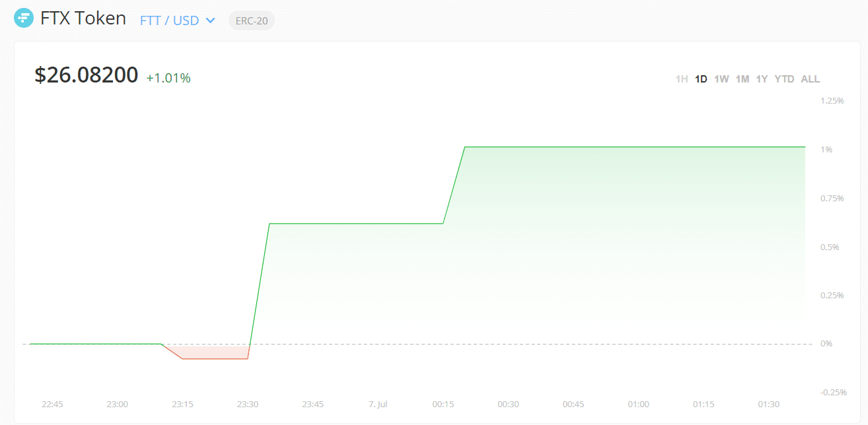Click the 23:15 time axis label

click(x=182, y=405)
